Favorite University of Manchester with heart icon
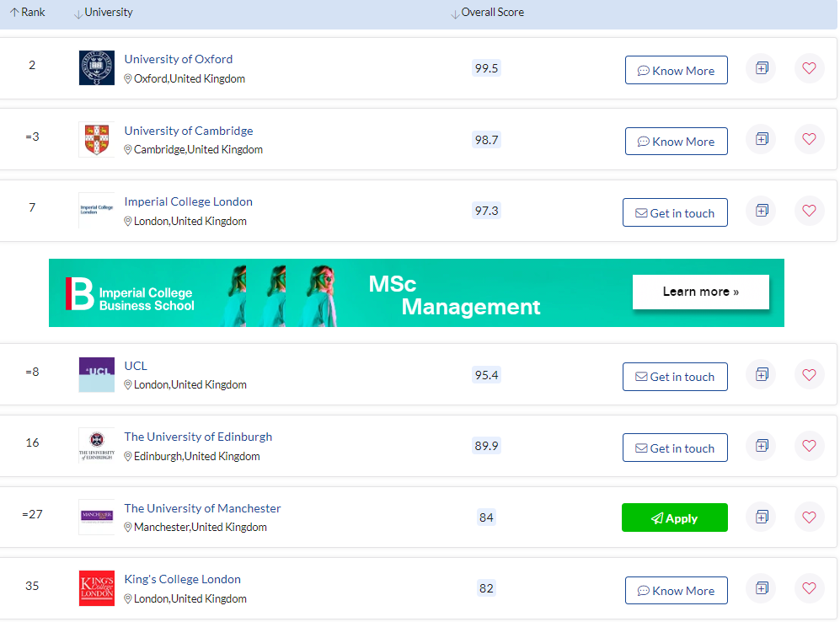The width and height of the screenshot is (840, 622). tap(809, 517)
